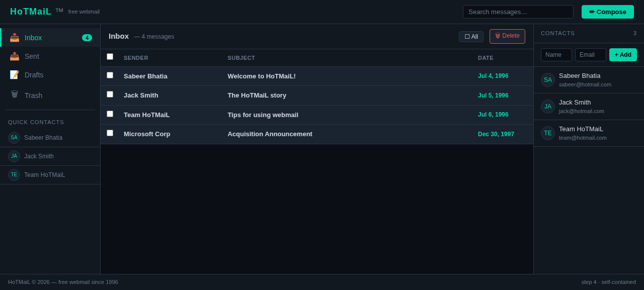Click the Sent outbox icon
This screenshot has width=644, height=290.
pos(15,56)
